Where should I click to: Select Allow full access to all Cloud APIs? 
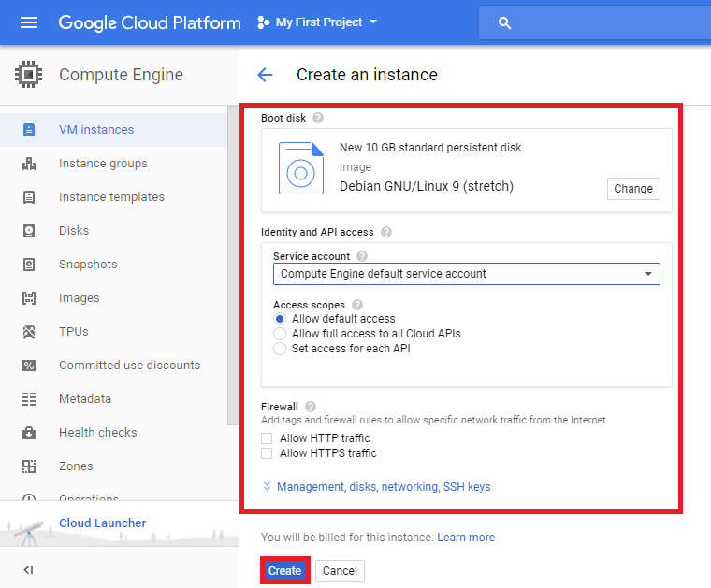click(280, 334)
